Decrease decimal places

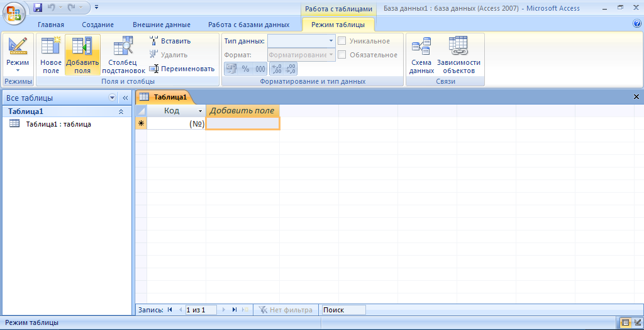290,69
